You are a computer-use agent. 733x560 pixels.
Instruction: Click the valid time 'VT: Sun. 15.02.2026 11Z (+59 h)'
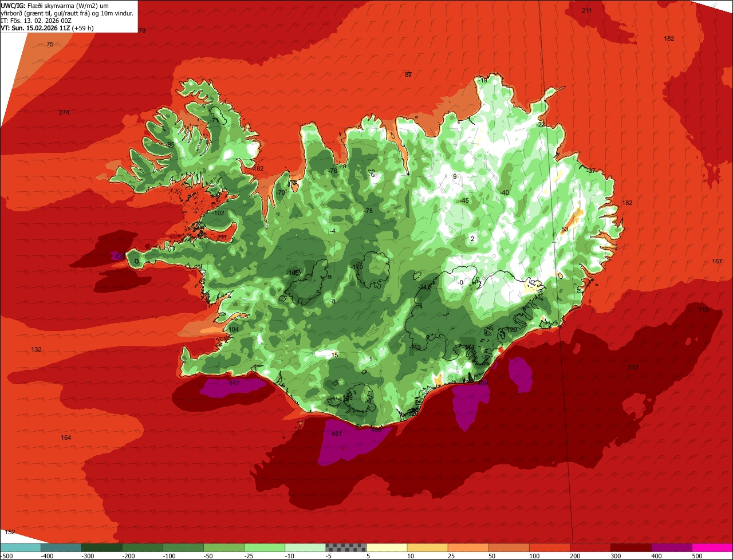47,27
